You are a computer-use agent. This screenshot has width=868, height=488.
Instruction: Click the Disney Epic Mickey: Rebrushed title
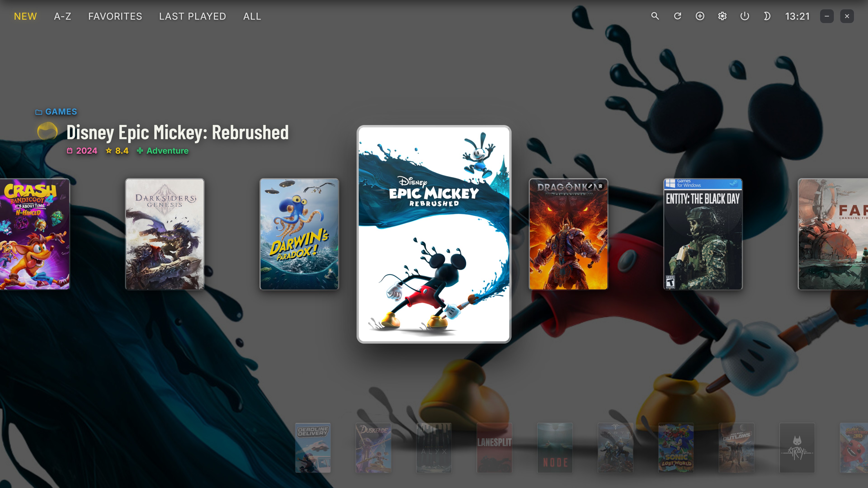pos(178,132)
